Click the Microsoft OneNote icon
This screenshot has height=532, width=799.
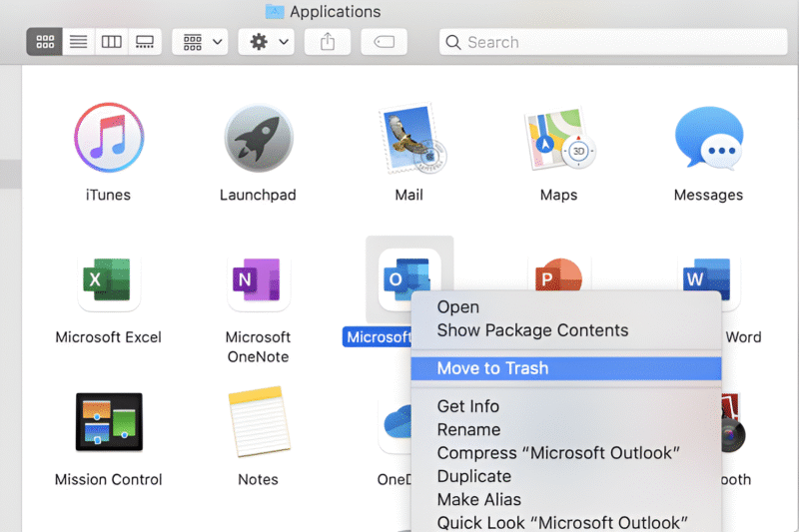(x=258, y=280)
